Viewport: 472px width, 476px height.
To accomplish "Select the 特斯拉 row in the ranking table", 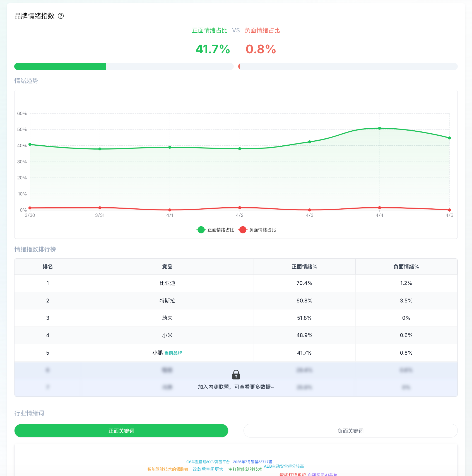I will 236,300.
